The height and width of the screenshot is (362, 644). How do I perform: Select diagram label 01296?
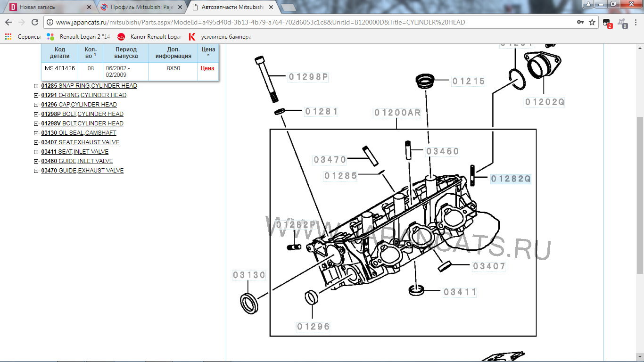[313, 326]
